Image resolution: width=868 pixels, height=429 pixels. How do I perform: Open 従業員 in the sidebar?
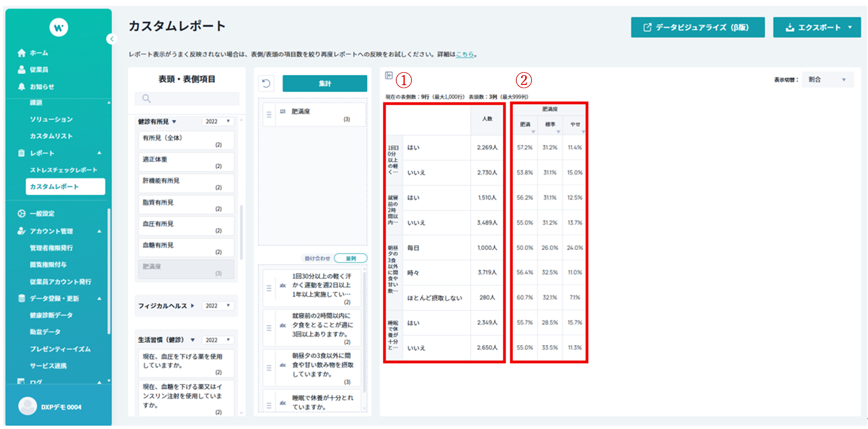coord(39,70)
